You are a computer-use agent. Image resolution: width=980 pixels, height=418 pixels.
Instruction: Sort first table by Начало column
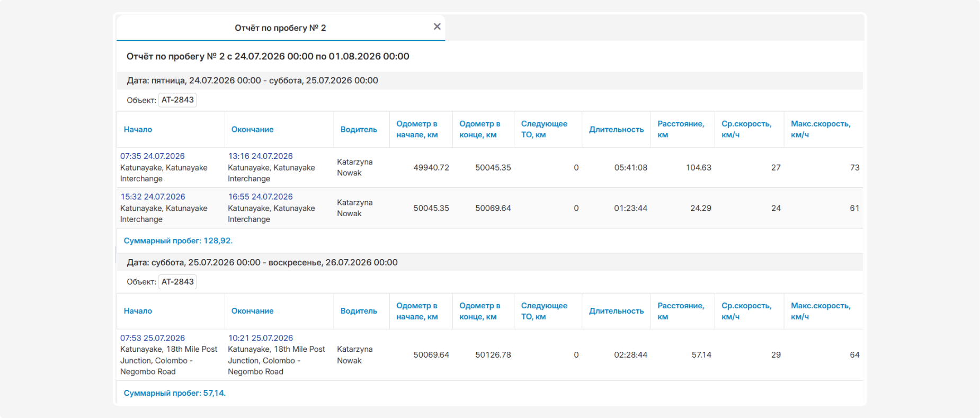tap(138, 129)
